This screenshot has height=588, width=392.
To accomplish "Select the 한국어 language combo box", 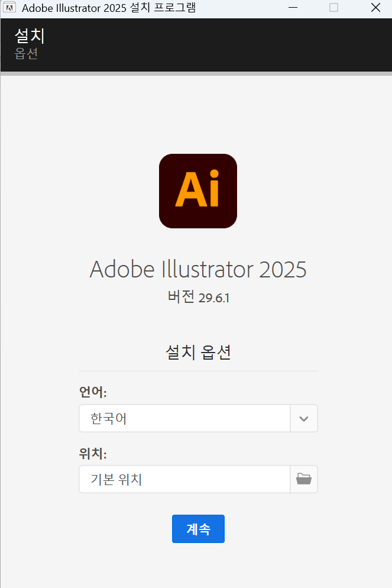I will coord(198,418).
